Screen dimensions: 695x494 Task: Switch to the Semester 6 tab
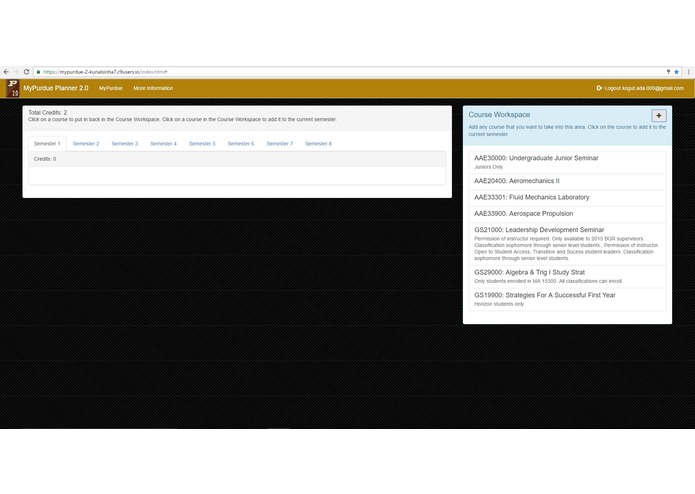click(x=241, y=144)
